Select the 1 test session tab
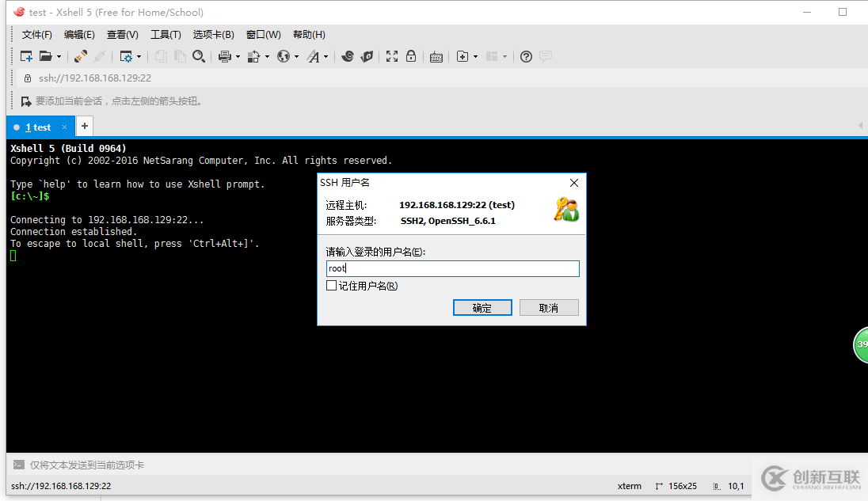Image resolution: width=868 pixels, height=501 pixels. tap(36, 127)
